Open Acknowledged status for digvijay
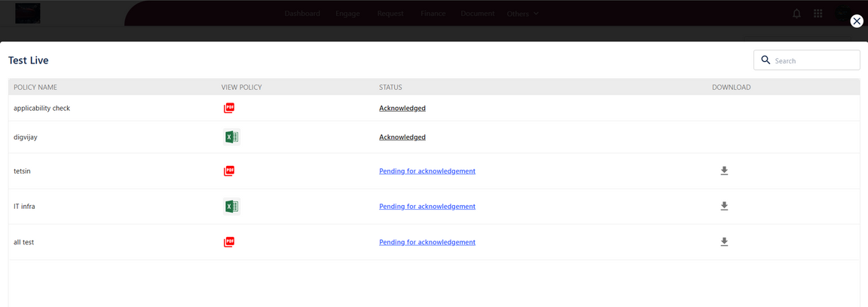Viewport: 868px width, 307px height. 402,137
